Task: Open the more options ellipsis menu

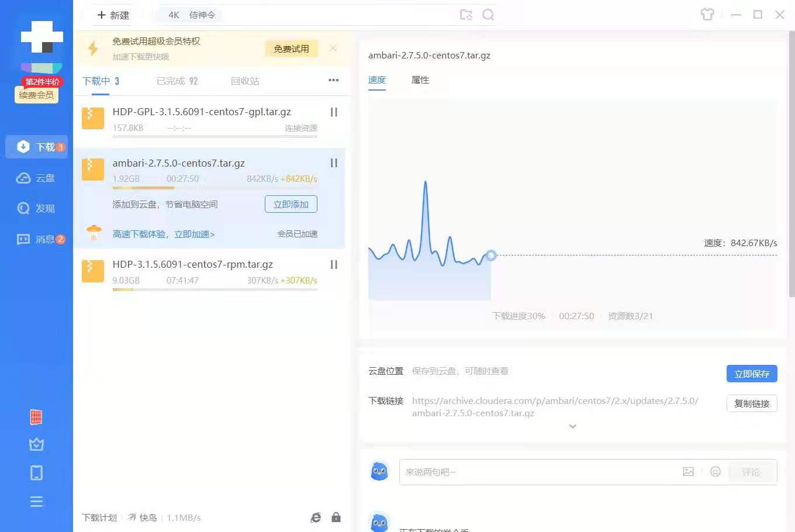Action: 334,80
